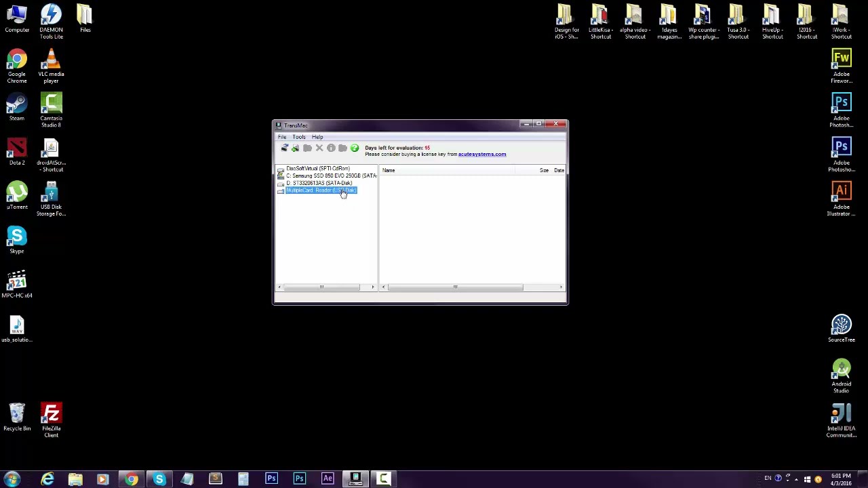Click the open disk image toolbar icon

click(295, 148)
